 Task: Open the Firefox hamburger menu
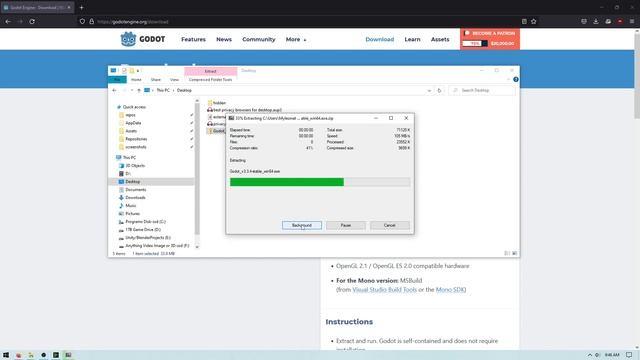pyautogui.click(x=632, y=21)
